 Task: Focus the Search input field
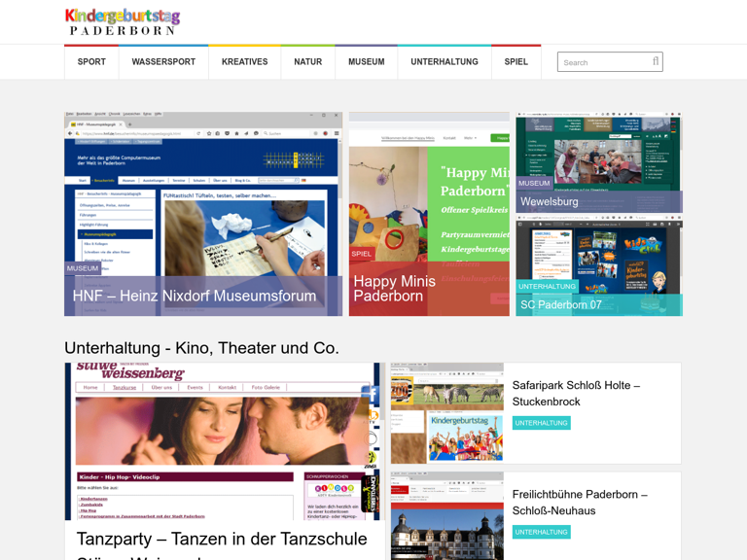(603, 62)
